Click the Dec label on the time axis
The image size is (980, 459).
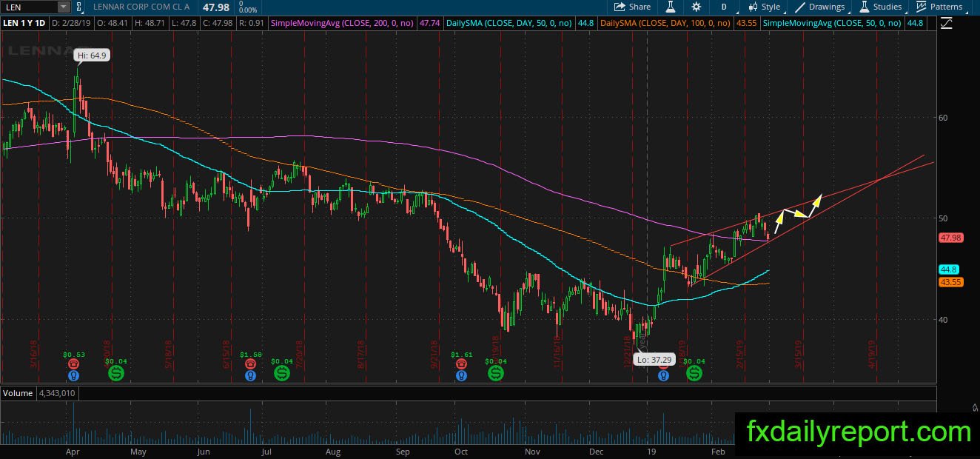pyautogui.click(x=596, y=451)
